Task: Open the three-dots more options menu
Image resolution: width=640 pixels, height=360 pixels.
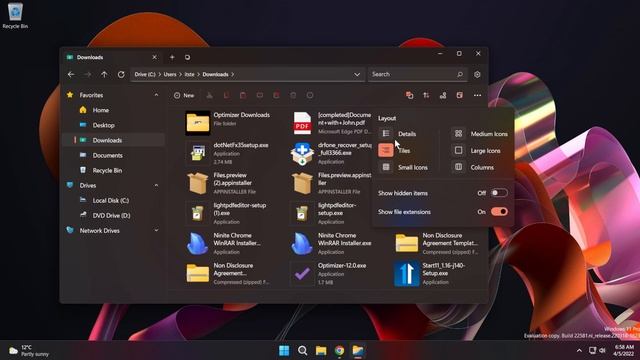Action: point(477,95)
